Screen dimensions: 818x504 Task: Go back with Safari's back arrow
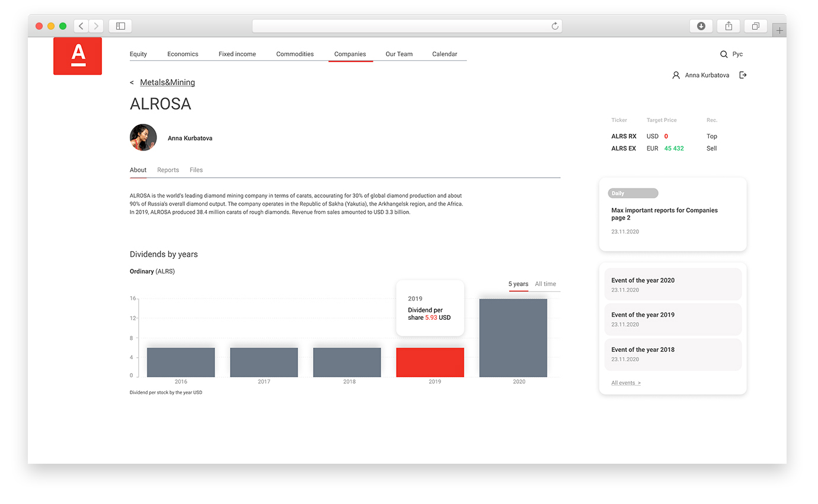[81, 26]
